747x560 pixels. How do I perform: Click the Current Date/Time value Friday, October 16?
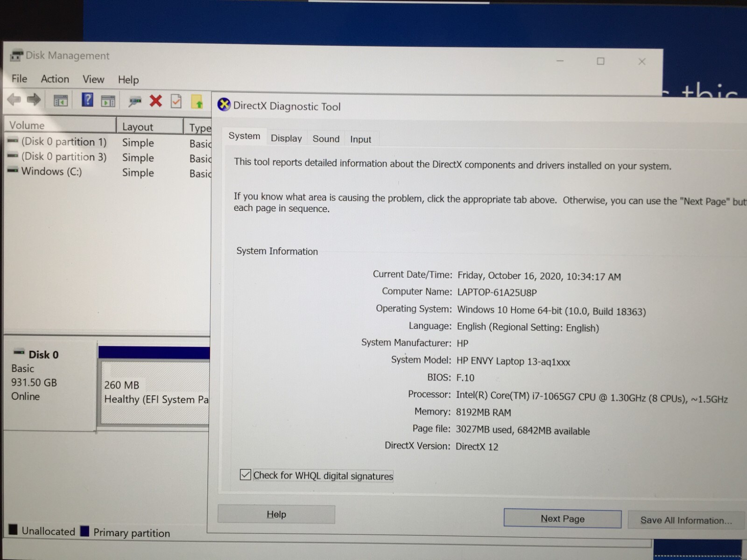click(539, 276)
